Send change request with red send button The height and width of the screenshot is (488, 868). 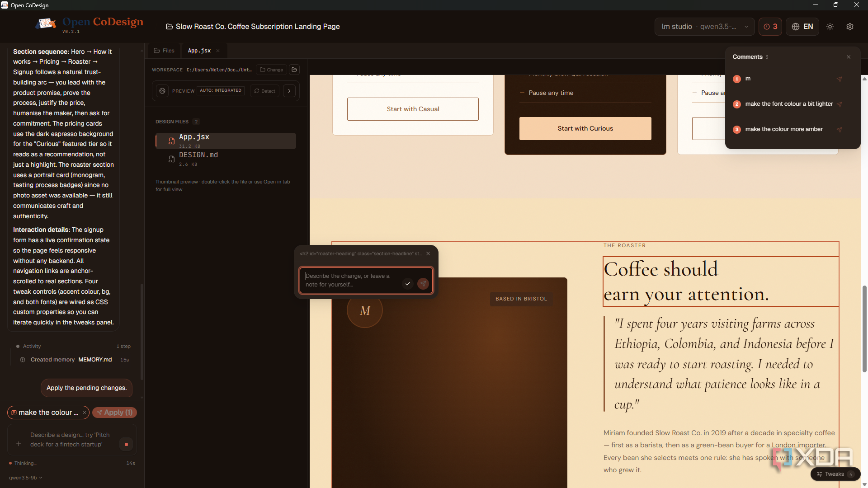coord(423,284)
